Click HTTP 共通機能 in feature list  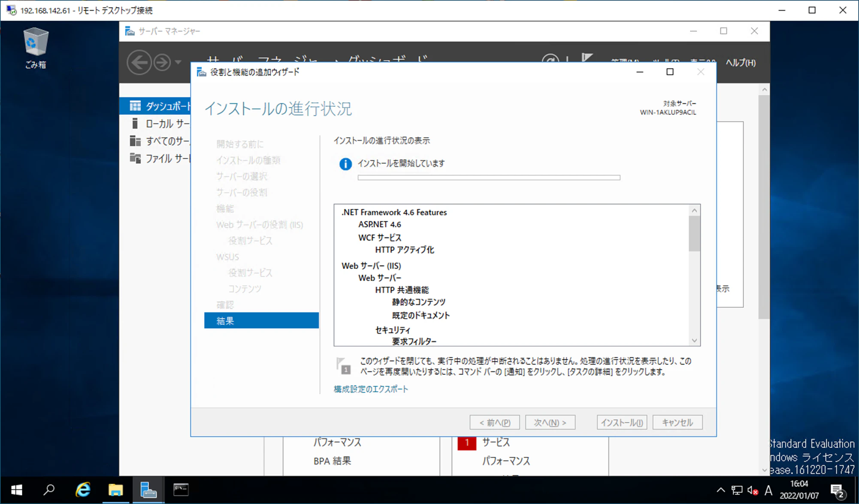[402, 290]
